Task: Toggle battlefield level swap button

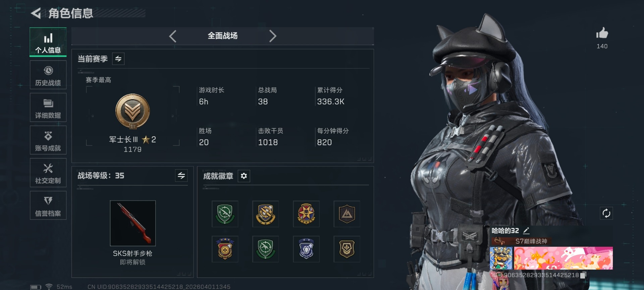Action: pos(181,176)
